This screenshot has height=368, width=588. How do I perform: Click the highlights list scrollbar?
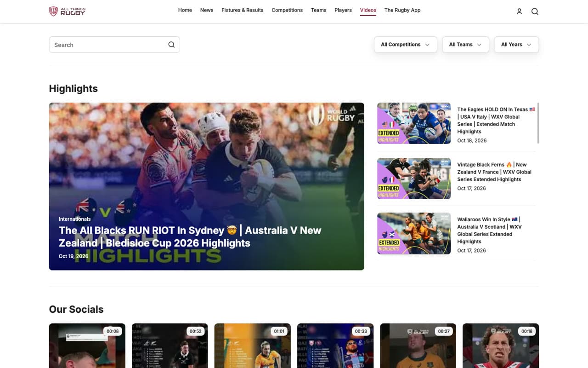[537, 123]
